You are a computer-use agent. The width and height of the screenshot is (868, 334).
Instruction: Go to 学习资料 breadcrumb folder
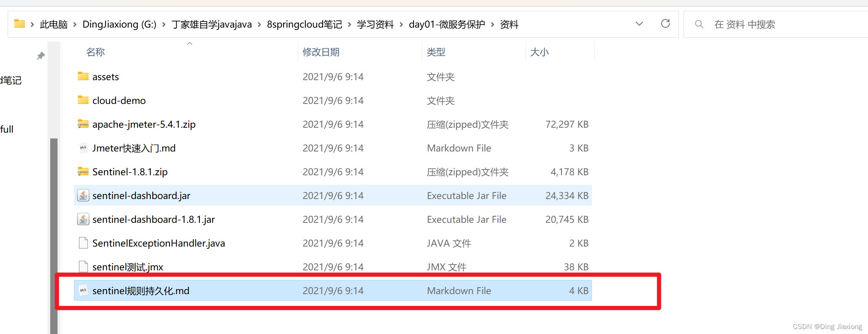click(376, 25)
